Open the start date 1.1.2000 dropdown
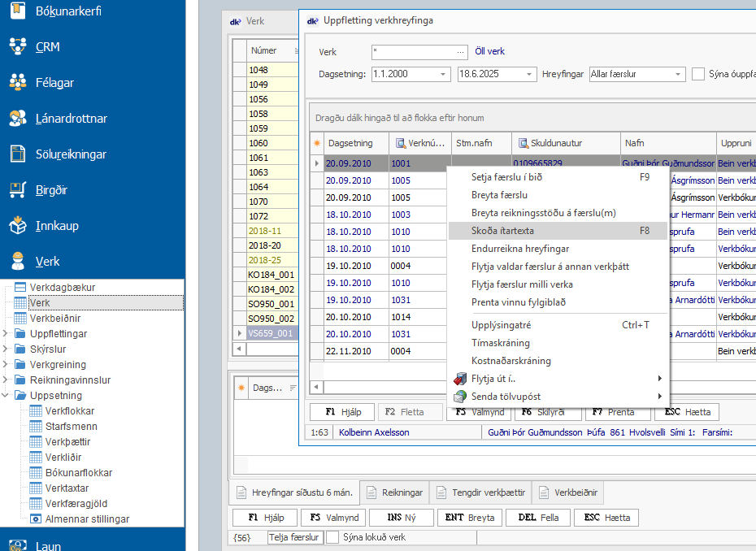The width and height of the screenshot is (756, 551). 444,74
